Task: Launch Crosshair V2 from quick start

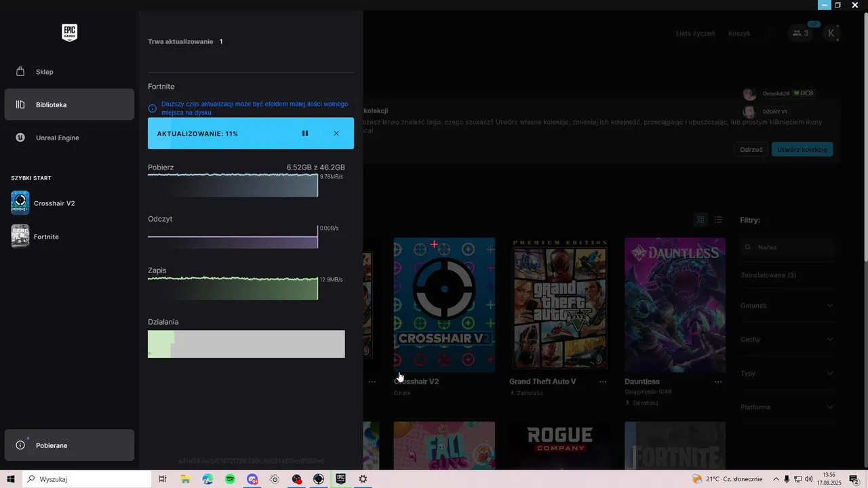Action: pyautogui.click(x=43, y=203)
